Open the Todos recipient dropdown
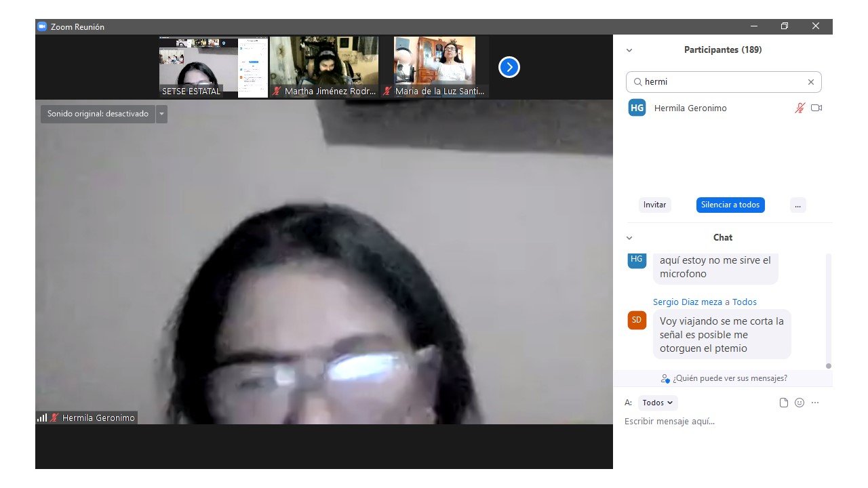868x488 pixels. pos(658,403)
